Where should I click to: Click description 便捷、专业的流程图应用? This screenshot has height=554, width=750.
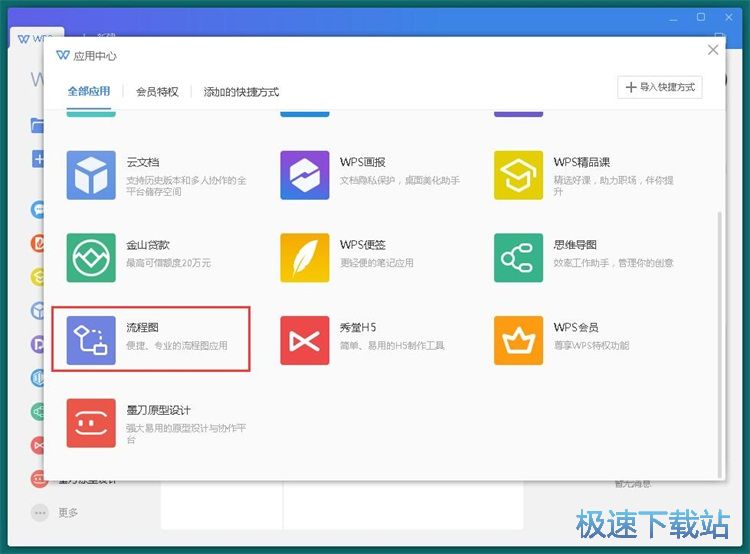click(x=177, y=345)
